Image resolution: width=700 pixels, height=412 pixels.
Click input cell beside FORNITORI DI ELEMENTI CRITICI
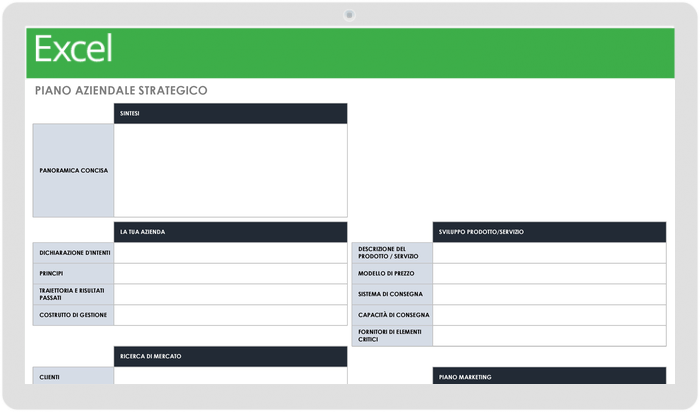click(549, 336)
